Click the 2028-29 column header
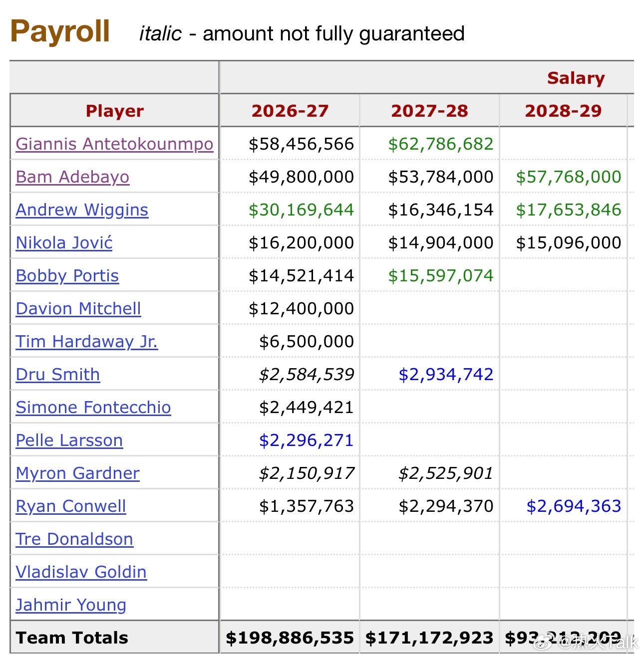This screenshot has width=644, height=657. coord(563,111)
